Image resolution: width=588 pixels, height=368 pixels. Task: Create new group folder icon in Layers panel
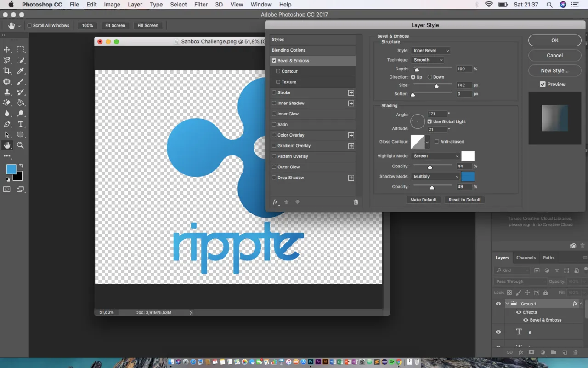554,352
